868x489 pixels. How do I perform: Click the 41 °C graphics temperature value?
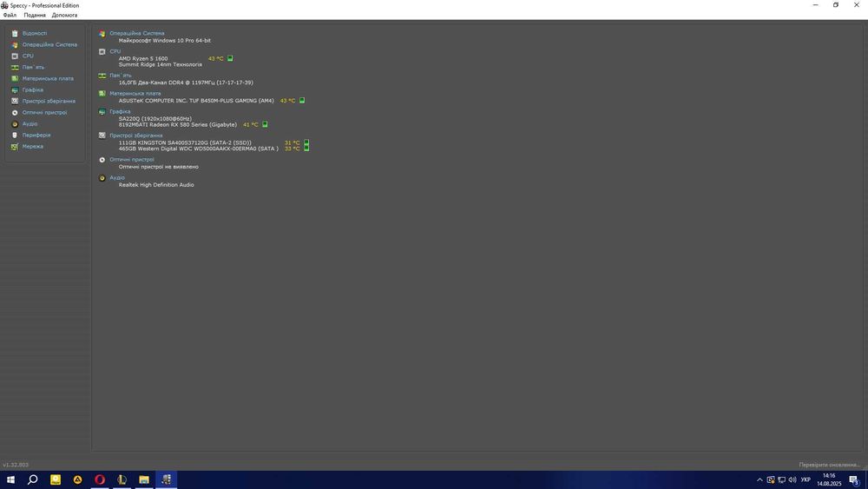250,124
